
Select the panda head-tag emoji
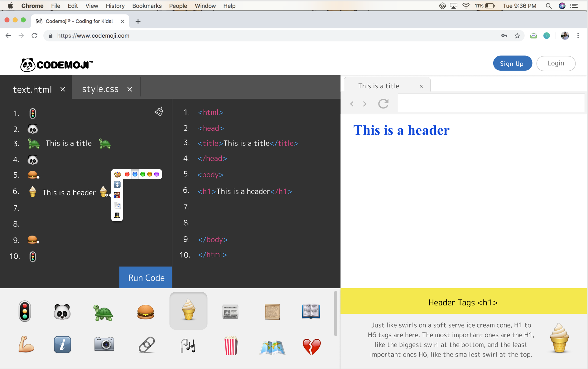coord(62,311)
